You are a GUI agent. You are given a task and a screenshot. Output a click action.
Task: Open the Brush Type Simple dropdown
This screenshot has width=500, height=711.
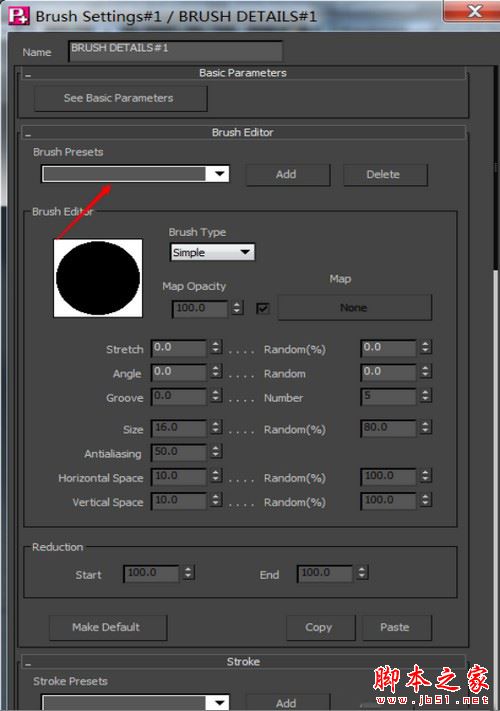(213, 252)
